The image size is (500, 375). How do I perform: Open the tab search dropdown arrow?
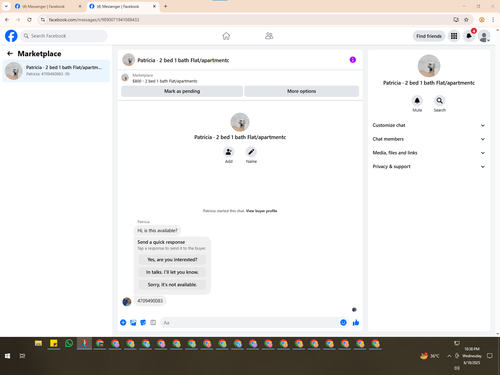[6, 6]
